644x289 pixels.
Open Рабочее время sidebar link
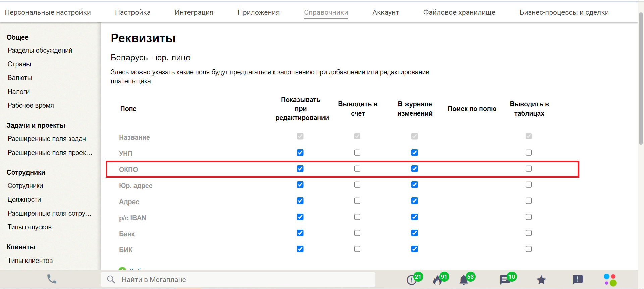31,105
